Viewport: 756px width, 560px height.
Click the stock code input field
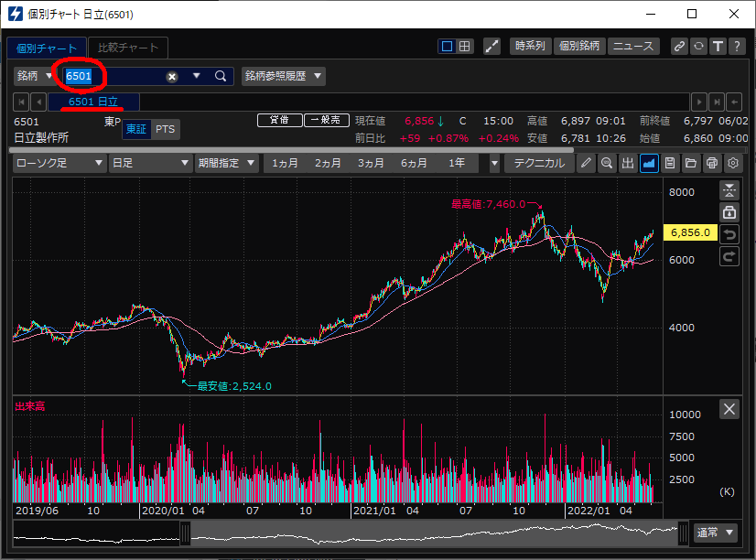(x=114, y=76)
